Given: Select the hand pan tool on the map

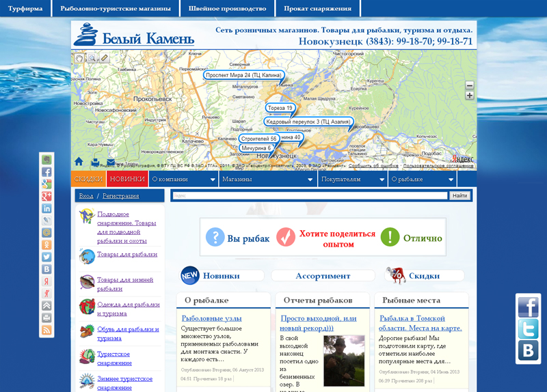Looking at the screenshot, I should [79, 58].
